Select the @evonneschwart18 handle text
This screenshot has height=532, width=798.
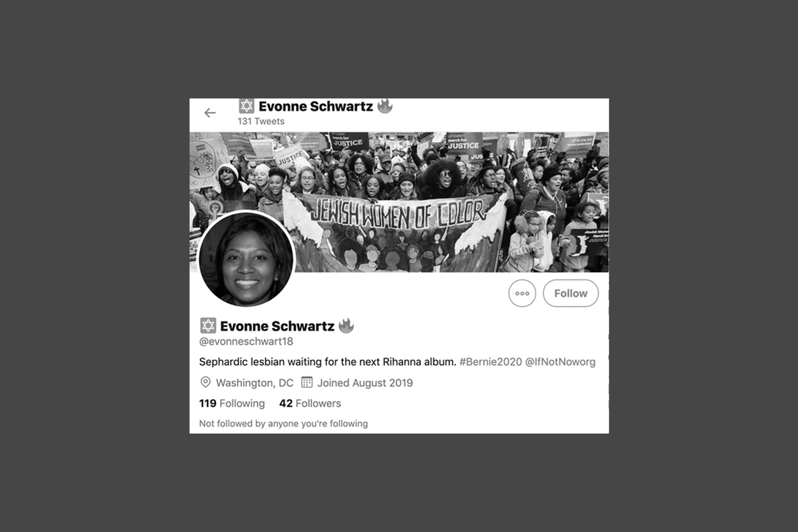(246, 341)
